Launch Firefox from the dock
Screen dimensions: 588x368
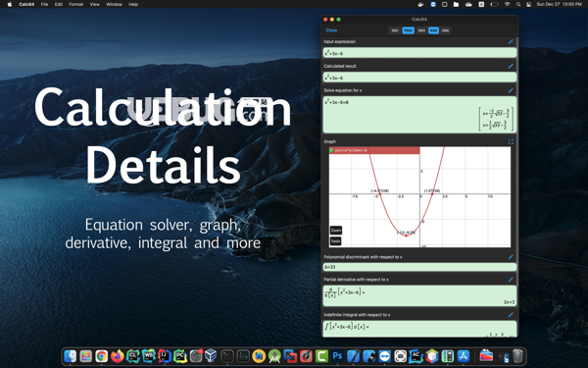(117, 356)
